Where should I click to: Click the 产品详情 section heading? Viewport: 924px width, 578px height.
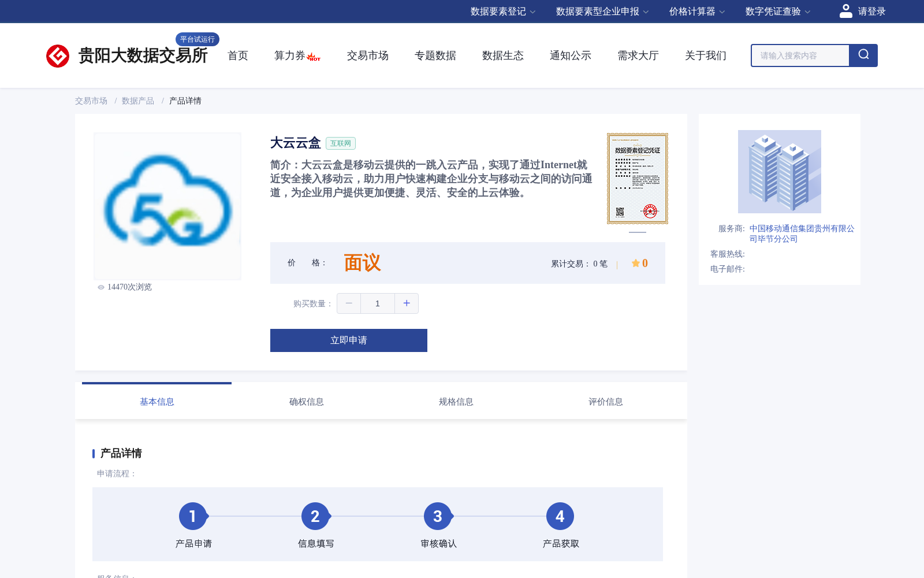click(x=121, y=453)
